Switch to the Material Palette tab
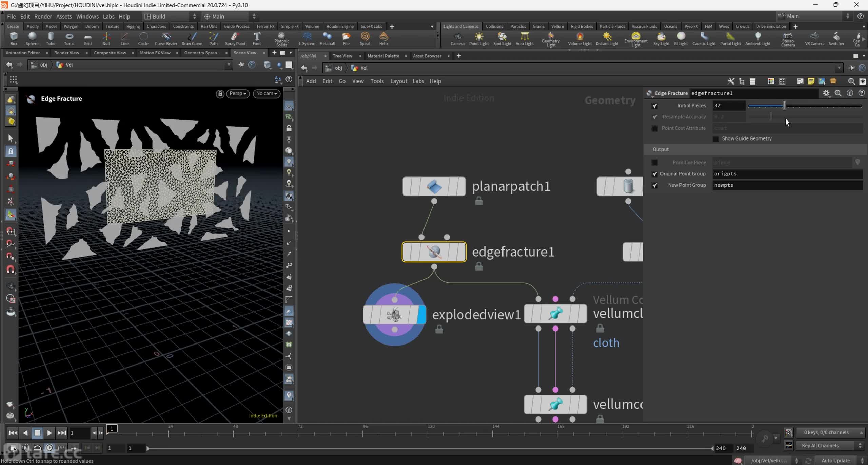868x465 pixels. [x=383, y=56]
